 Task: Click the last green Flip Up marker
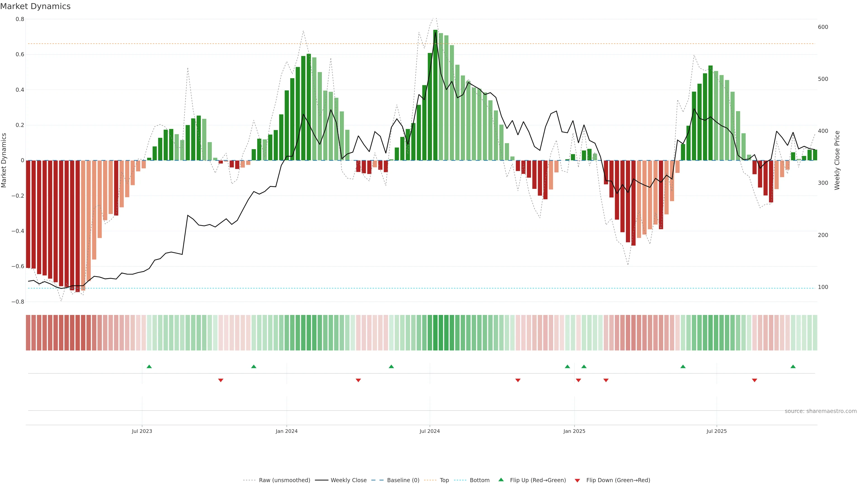point(793,366)
